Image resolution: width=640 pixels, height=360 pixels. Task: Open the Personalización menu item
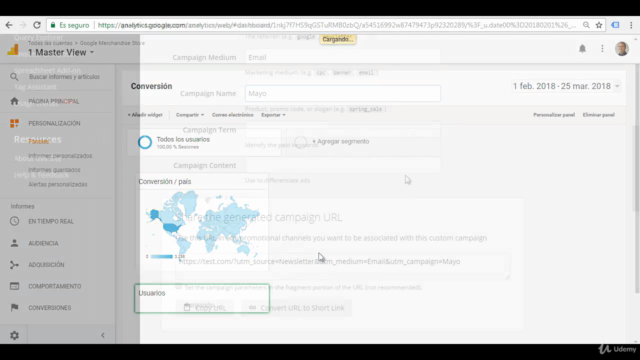(x=54, y=123)
